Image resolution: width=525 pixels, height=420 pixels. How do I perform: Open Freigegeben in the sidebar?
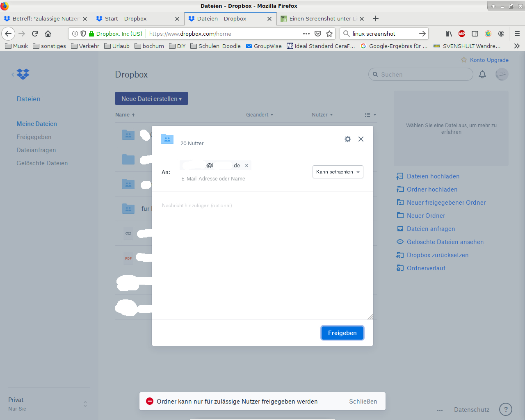click(34, 137)
